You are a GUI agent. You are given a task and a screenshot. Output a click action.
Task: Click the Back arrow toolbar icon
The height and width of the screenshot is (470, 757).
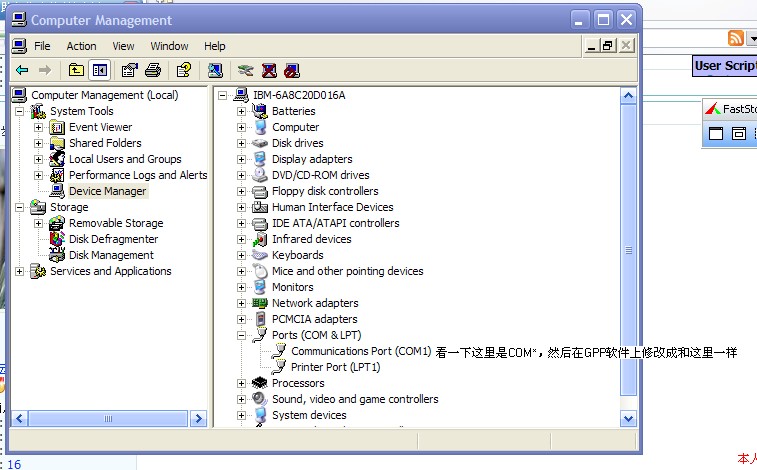(22, 70)
